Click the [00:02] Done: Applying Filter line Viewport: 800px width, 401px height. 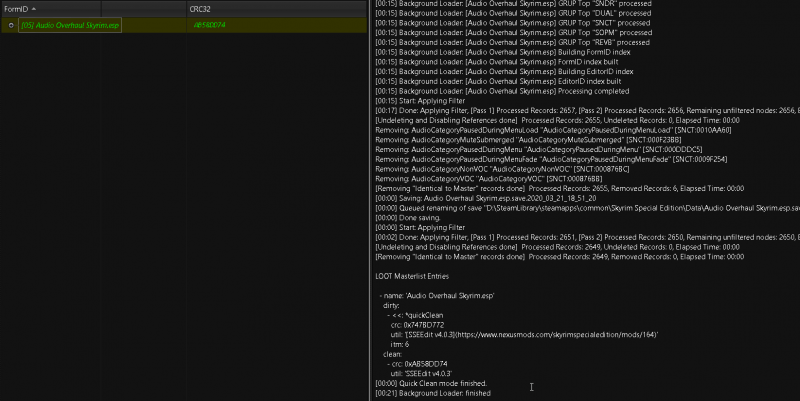click(x=587, y=237)
